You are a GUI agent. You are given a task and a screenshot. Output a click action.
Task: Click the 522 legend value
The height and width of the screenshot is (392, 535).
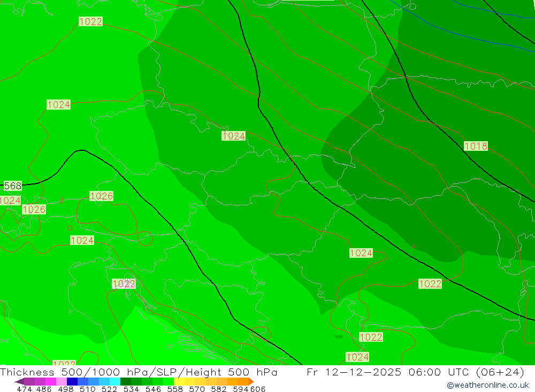[x=109, y=389]
